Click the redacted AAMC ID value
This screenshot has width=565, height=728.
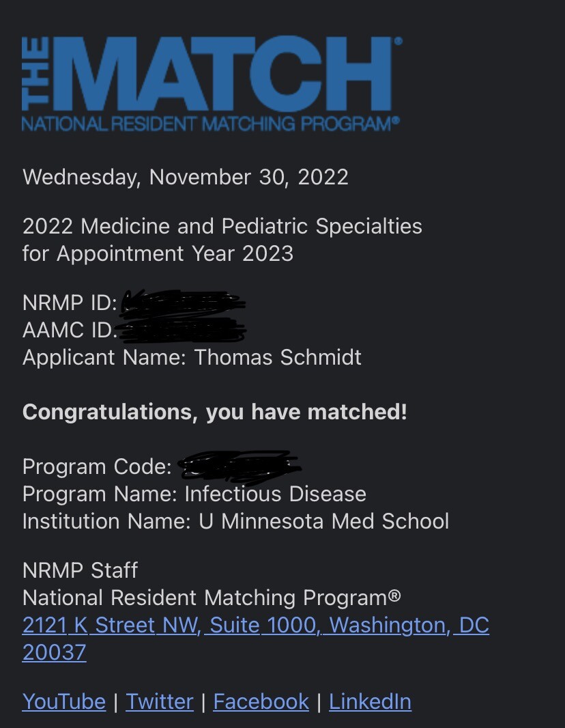tap(182, 331)
